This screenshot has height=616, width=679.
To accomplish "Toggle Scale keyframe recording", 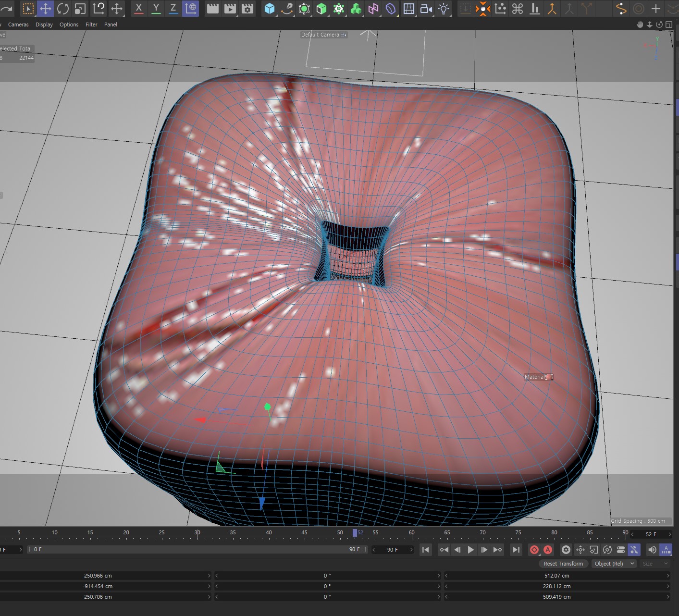I will [594, 550].
